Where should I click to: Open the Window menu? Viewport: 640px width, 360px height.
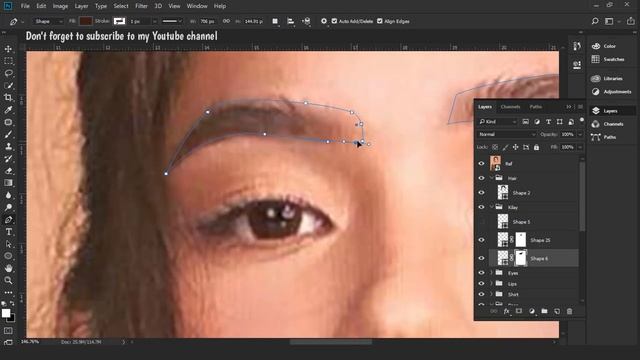click(197, 6)
